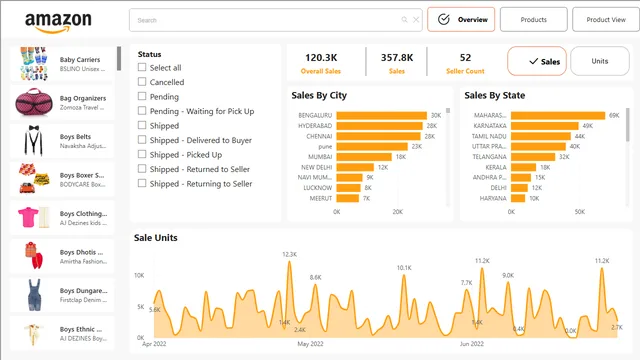Click the LUCKNOW sales bar
This screenshot has width=640, height=360.
348,188
